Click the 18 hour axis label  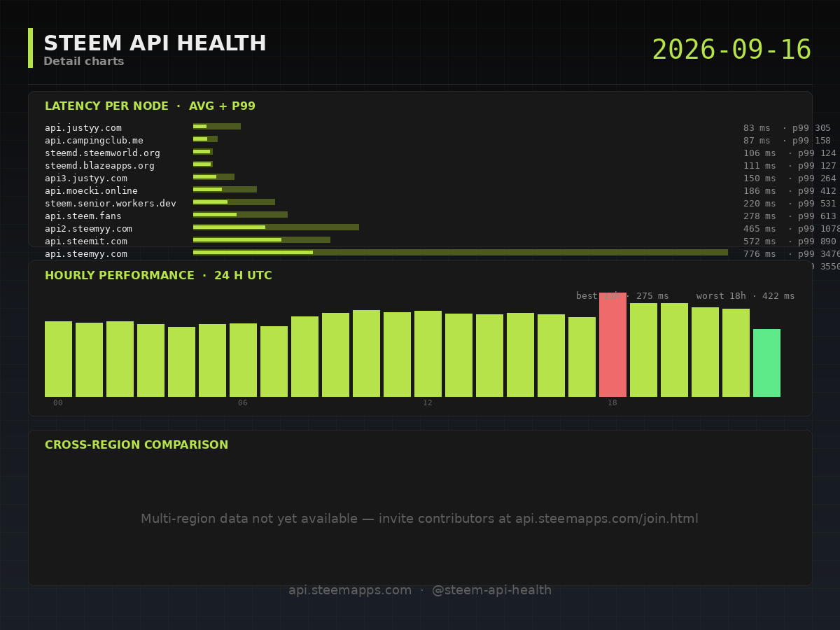point(612,403)
